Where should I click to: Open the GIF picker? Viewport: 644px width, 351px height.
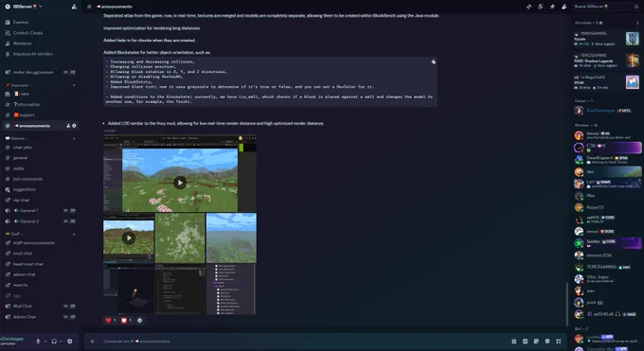coord(525,342)
